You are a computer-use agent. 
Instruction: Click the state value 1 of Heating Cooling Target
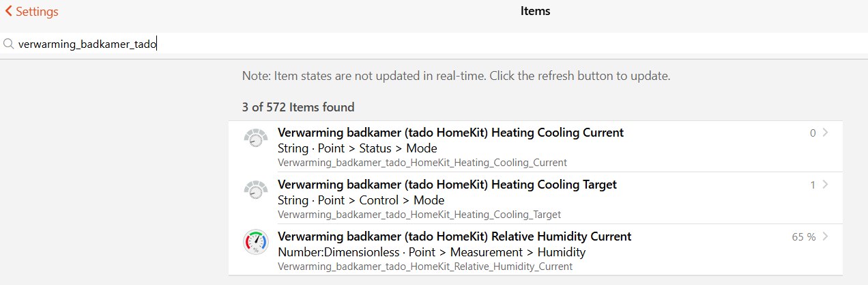[813, 185]
